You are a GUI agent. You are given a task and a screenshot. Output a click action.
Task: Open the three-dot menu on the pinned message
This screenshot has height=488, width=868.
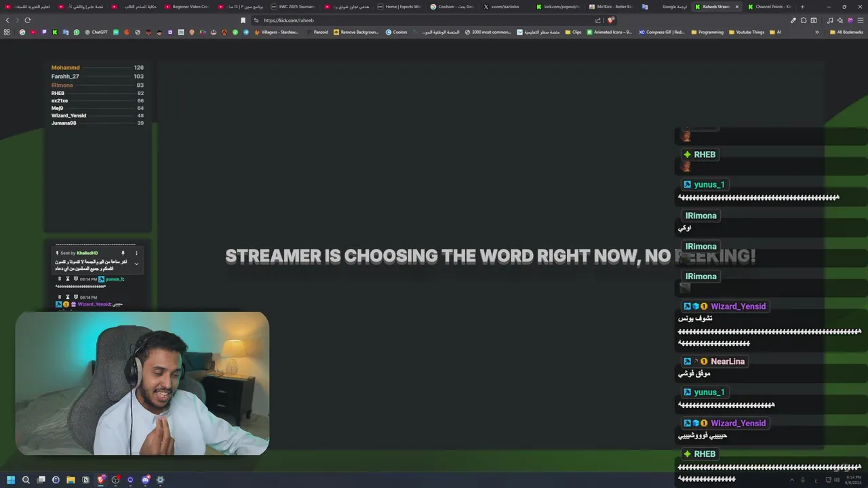click(x=136, y=253)
